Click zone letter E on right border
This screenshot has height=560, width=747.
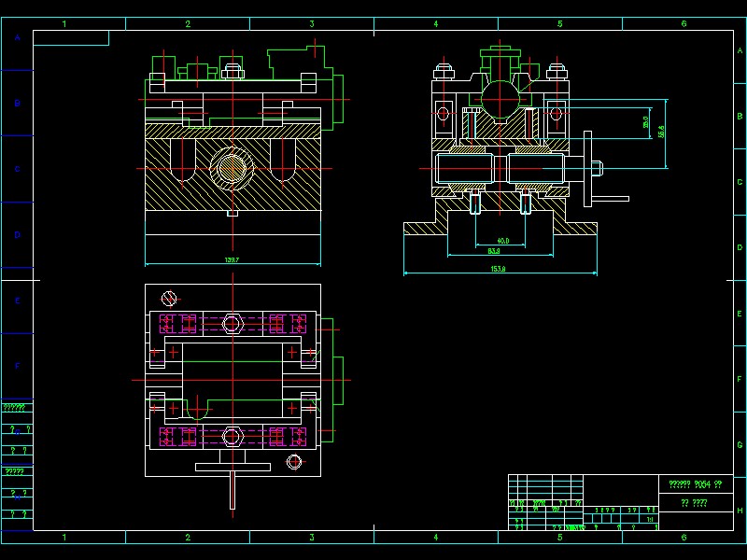pos(740,314)
